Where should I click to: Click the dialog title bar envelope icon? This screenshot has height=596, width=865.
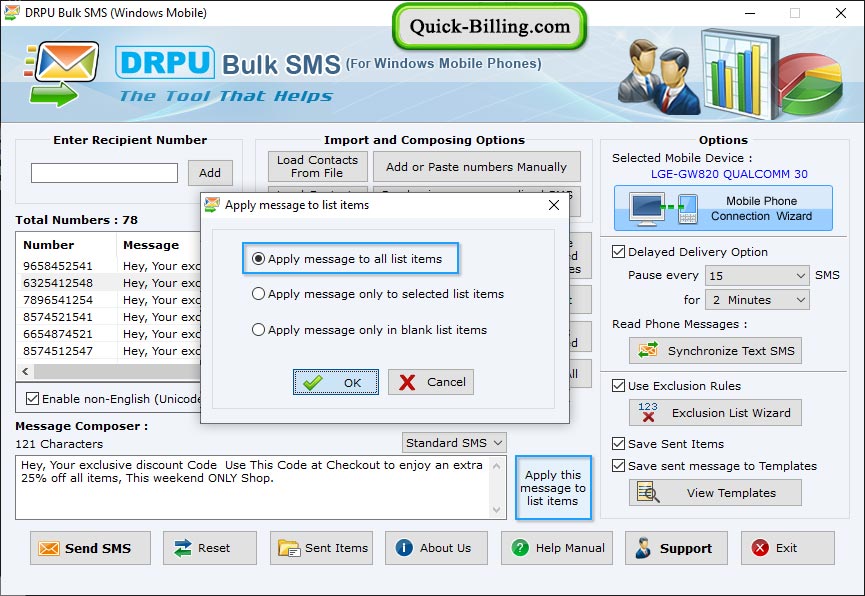click(x=212, y=205)
